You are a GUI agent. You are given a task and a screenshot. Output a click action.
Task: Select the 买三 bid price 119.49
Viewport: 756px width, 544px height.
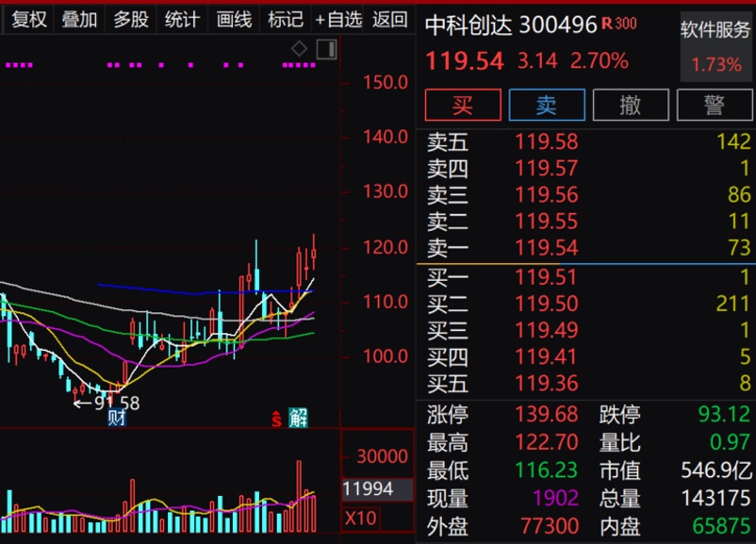click(x=547, y=330)
